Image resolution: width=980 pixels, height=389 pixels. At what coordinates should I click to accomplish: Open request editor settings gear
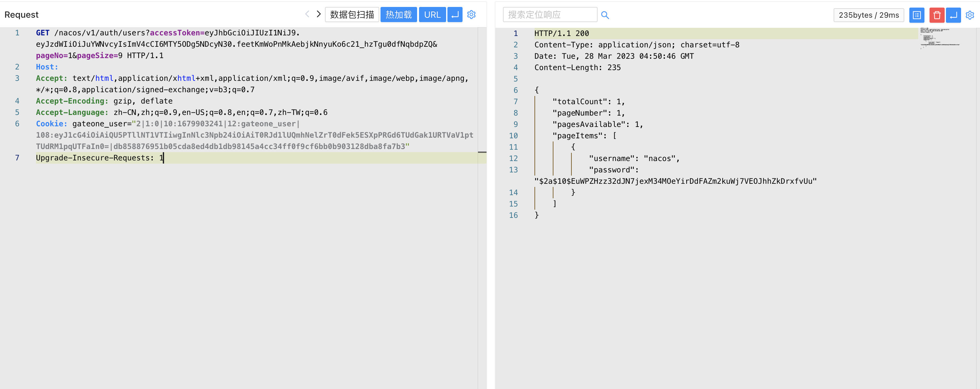tap(471, 15)
